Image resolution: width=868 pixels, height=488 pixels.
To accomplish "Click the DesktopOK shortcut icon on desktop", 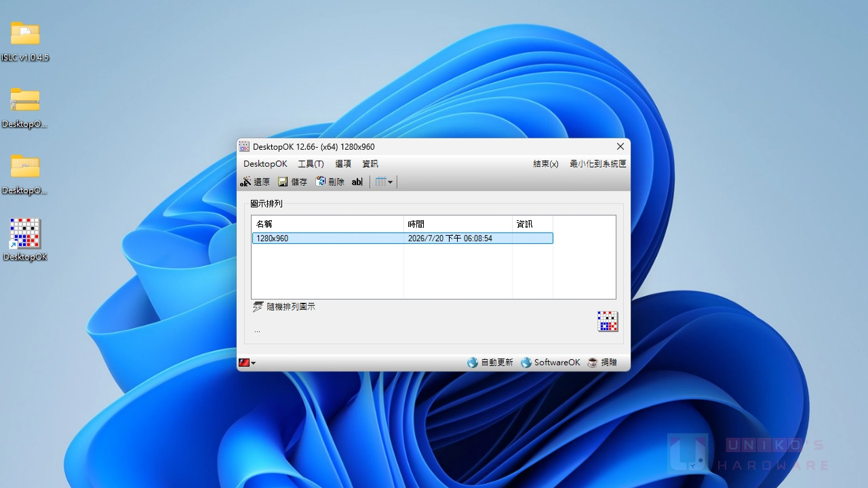I will pyautogui.click(x=25, y=240).
